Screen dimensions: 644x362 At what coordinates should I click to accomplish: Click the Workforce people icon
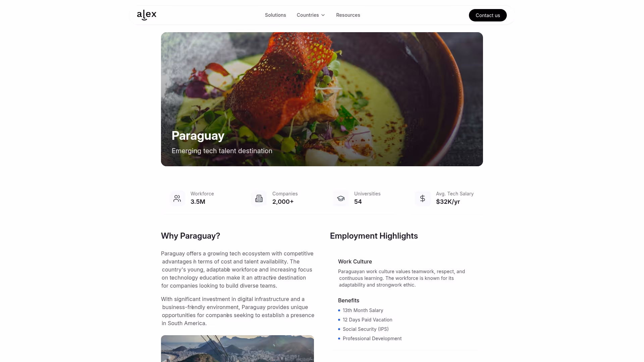pos(177,198)
